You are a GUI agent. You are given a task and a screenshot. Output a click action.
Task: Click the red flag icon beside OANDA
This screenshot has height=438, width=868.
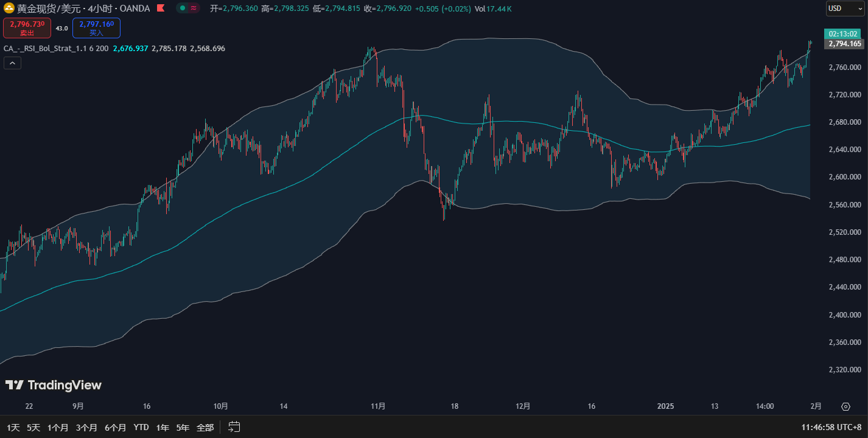(x=160, y=9)
